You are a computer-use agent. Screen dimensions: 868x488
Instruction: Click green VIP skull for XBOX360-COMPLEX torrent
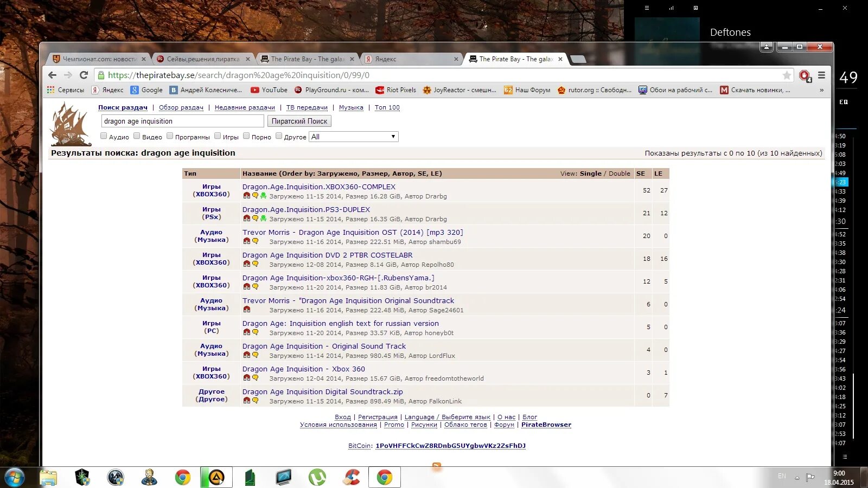(x=263, y=196)
